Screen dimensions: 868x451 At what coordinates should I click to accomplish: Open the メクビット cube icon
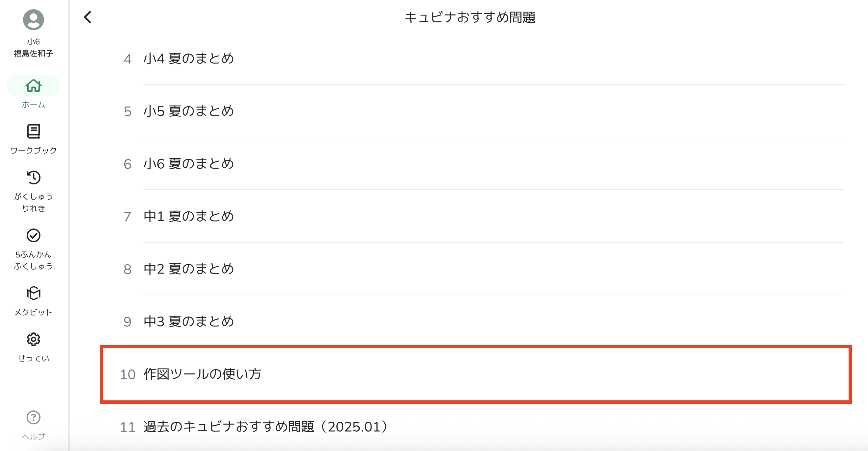(x=33, y=293)
